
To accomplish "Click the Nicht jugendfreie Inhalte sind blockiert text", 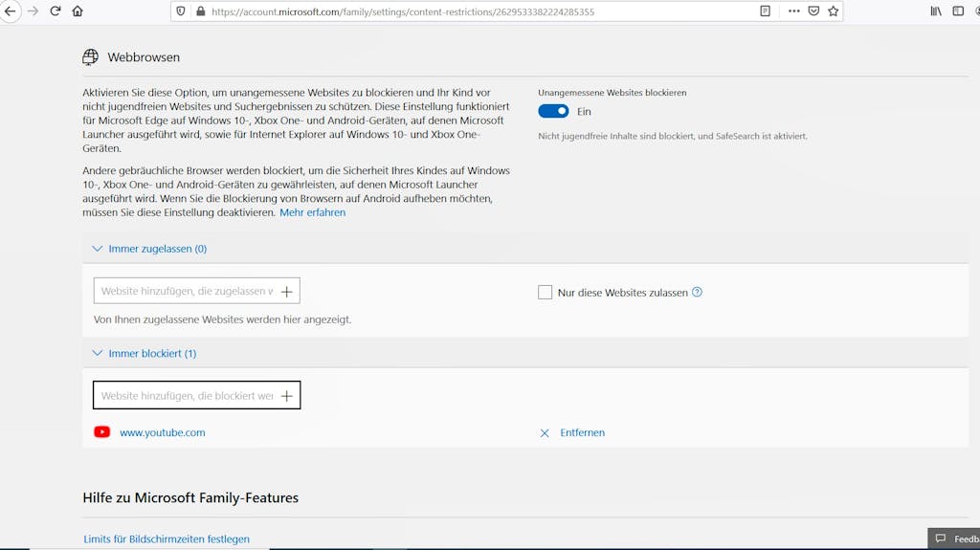I will pos(673,136).
